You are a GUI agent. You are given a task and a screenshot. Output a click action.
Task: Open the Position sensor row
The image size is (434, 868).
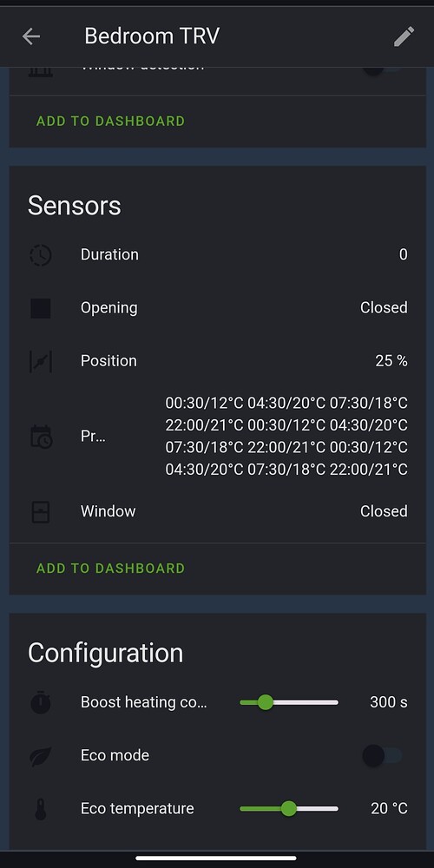click(x=217, y=361)
